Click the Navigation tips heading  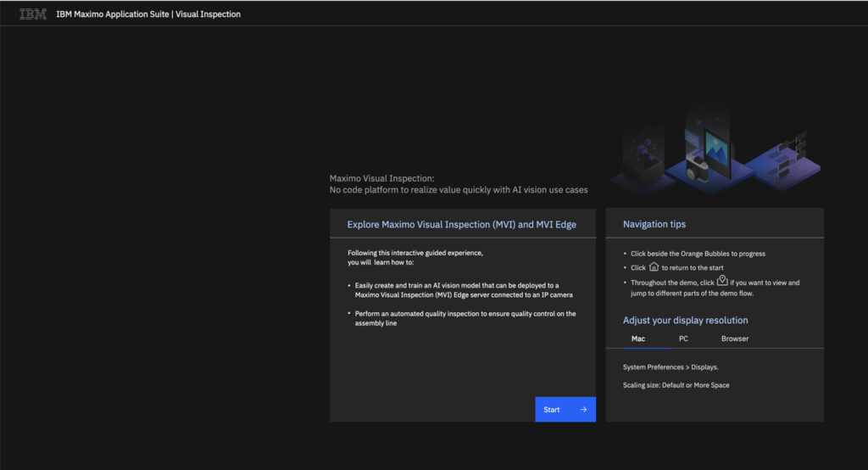(x=654, y=225)
